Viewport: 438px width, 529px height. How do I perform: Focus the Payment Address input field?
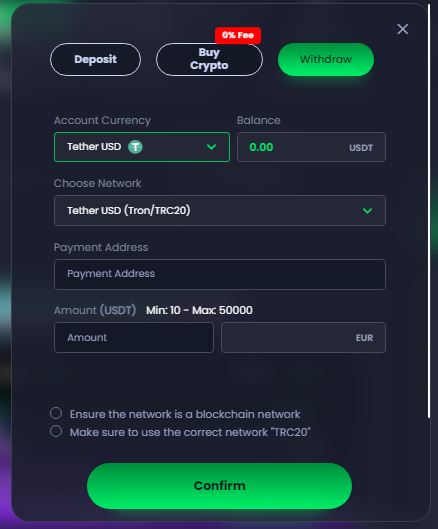click(220, 274)
